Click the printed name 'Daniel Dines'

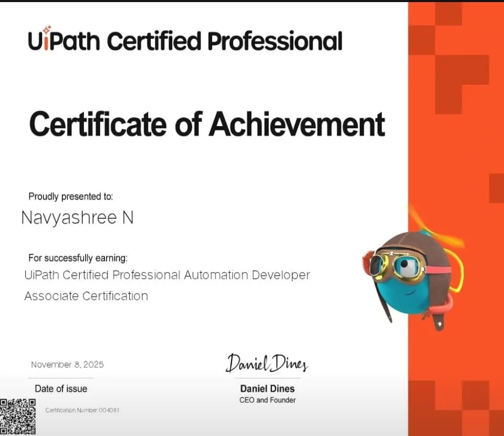coord(267,389)
